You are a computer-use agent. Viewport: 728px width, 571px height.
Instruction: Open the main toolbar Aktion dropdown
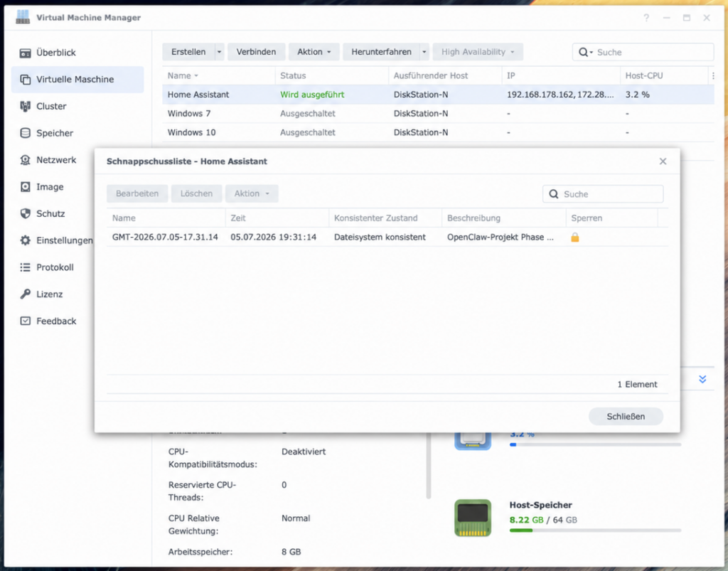(x=314, y=52)
